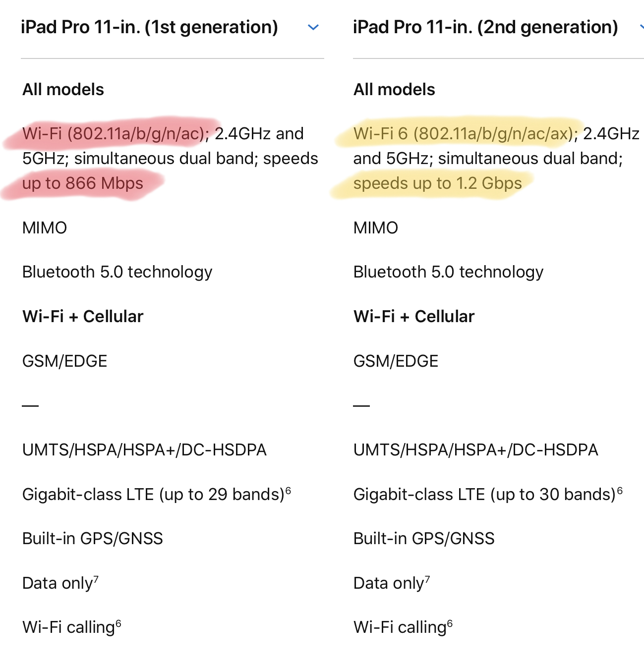The image size is (644, 671).
Task: Click right Wi-Fi + Cellular heading
Action: coord(414,316)
